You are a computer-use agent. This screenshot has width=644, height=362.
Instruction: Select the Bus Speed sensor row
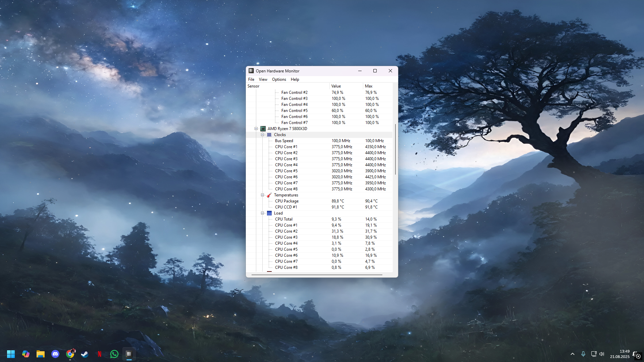pos(319,141)
